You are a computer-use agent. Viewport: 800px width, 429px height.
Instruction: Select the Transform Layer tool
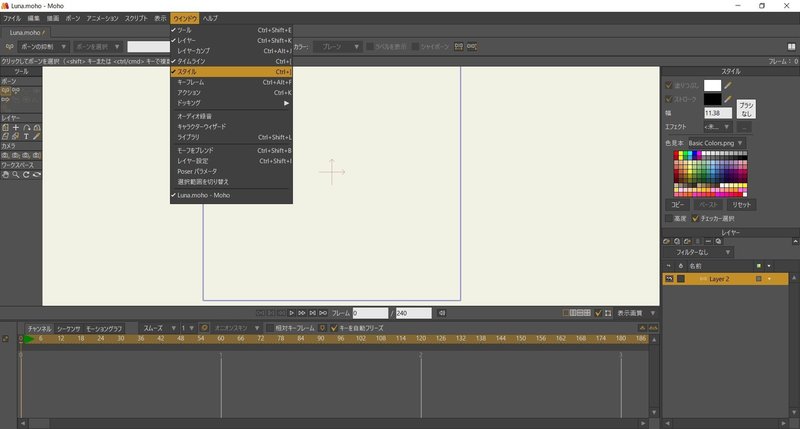pyautogui.click(x=6, y=128)
